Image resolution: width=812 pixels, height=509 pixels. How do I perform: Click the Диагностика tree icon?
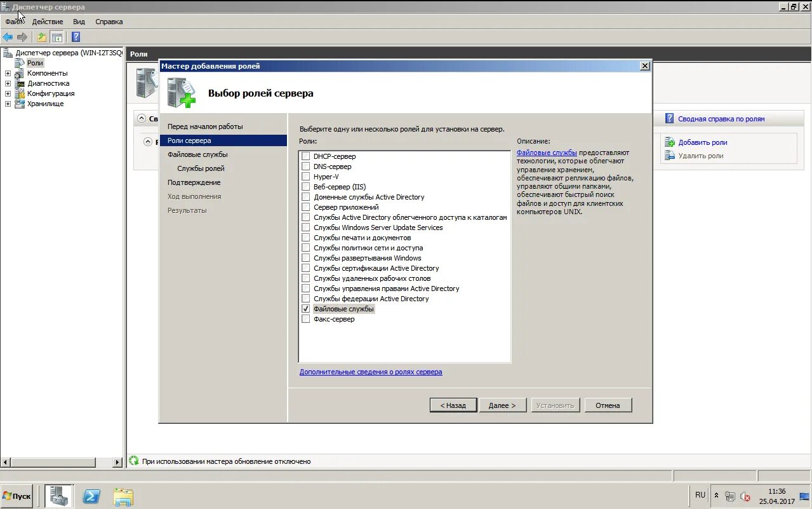point(20,83)
